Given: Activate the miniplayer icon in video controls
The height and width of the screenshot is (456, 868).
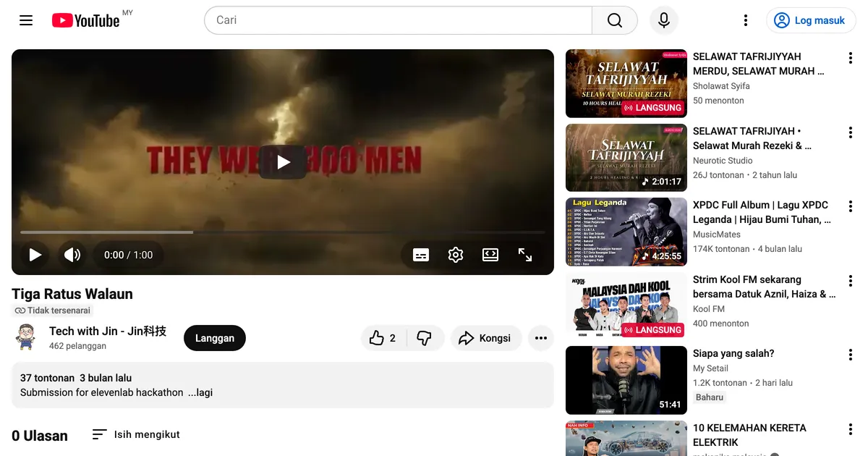Looking at the screenshot, I should (490, 255).
